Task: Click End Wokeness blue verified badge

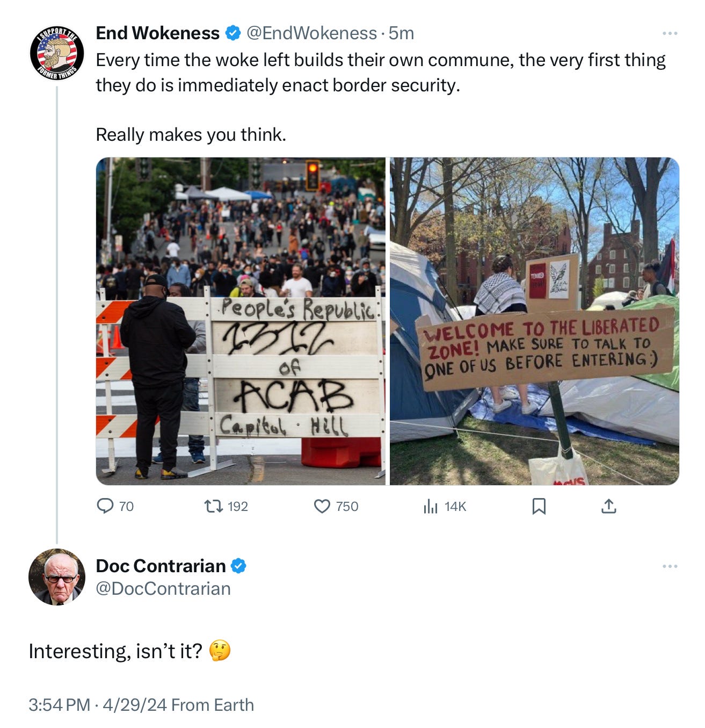Action: 232,33
